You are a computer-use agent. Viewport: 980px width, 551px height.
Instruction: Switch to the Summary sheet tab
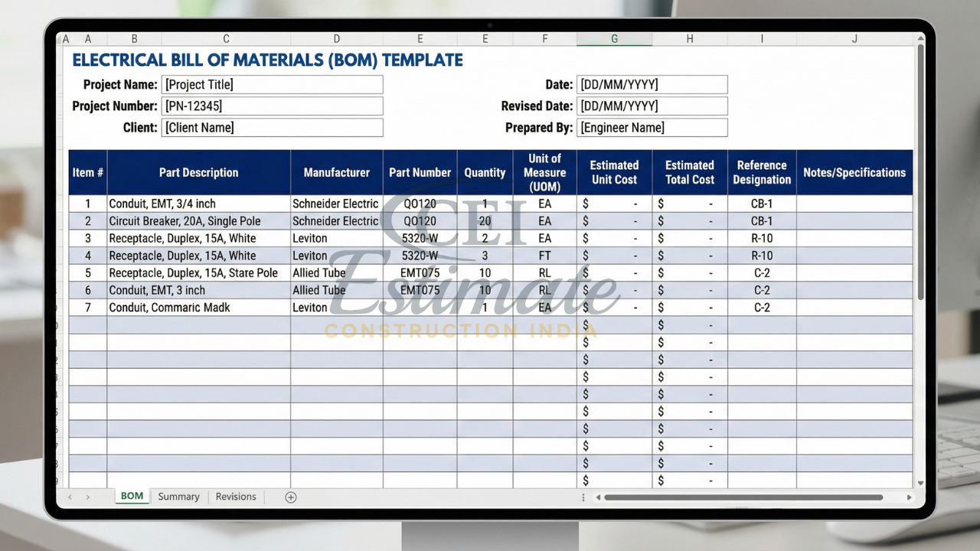pos(178,497)
